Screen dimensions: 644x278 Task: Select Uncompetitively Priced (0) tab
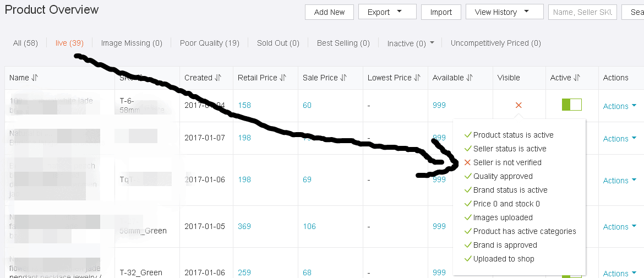click(x=496, y=43)
